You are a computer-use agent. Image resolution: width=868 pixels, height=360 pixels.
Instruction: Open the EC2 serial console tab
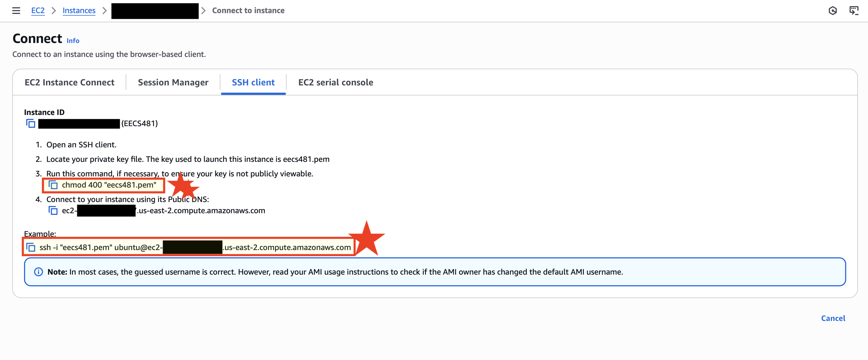point(335,83)
